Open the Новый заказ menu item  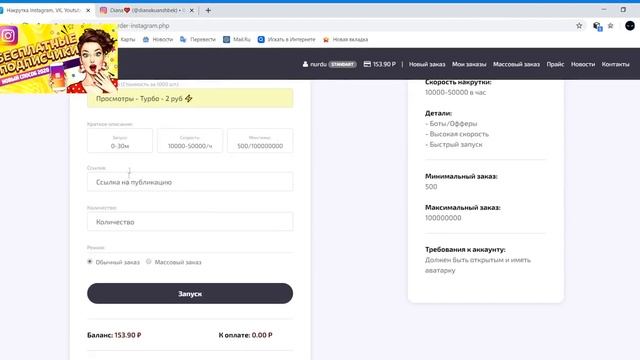tap(427, 64)
